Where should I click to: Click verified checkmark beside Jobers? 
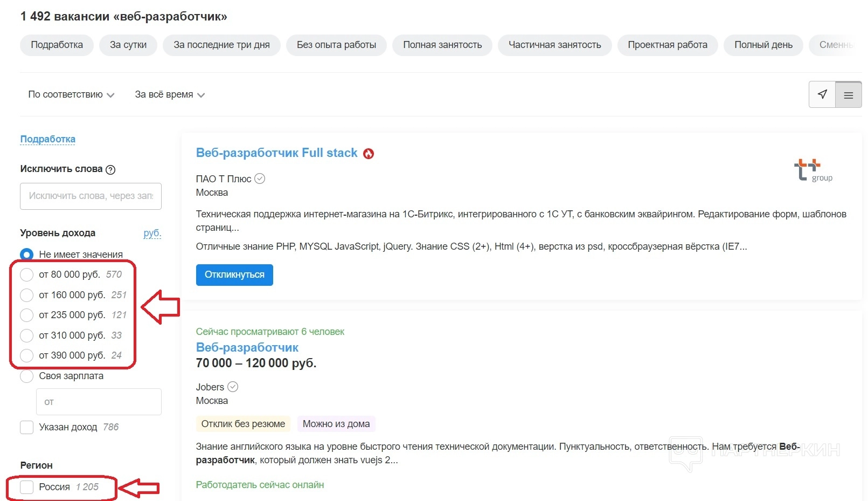[233, 387]
